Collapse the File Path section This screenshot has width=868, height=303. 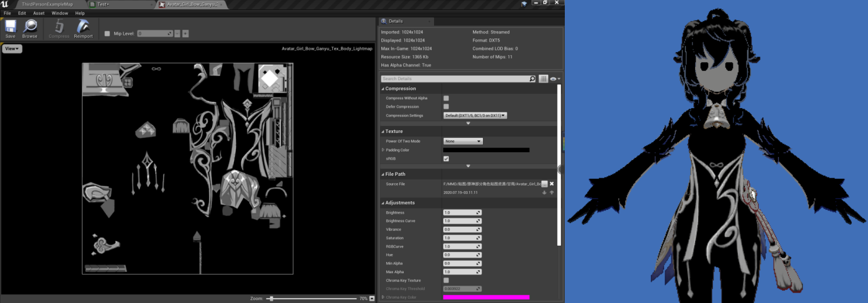[383, 174]
